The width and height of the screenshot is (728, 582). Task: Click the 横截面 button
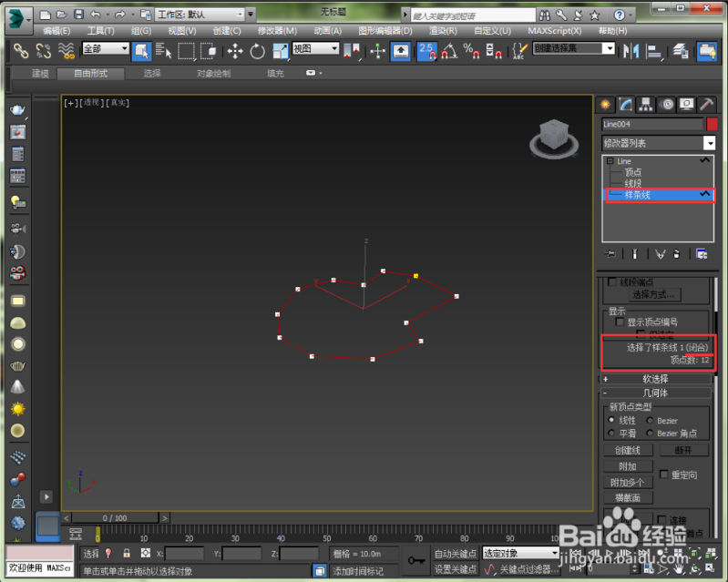pyautogui.click(x=628, y=498)
